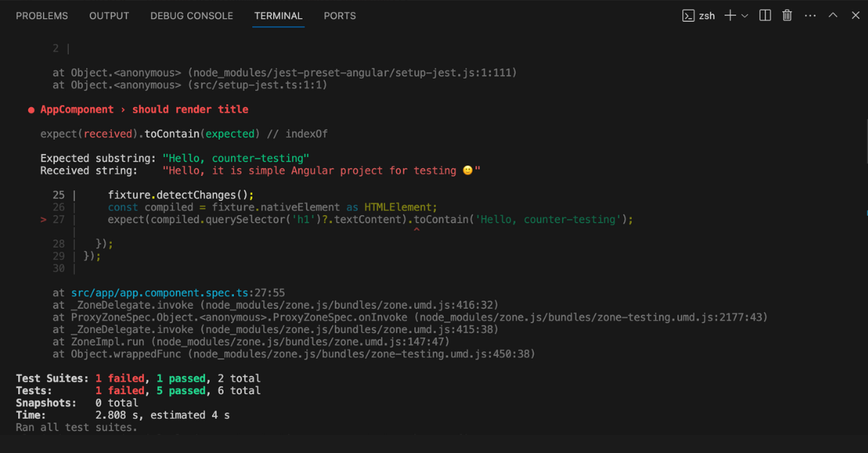Viewport: 868px width, 453px height.
Task: View the OUTPUT tab
Action: [x=109, y=15]
